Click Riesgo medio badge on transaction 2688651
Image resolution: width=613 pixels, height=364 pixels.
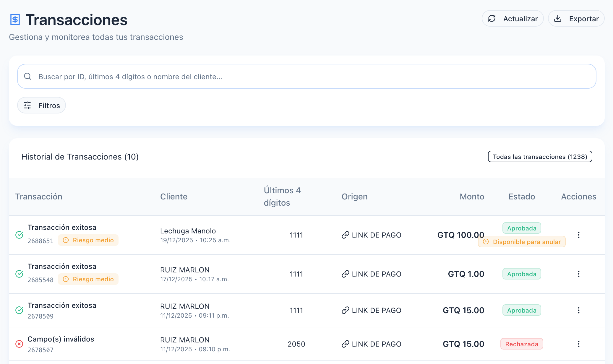[88, 240]
